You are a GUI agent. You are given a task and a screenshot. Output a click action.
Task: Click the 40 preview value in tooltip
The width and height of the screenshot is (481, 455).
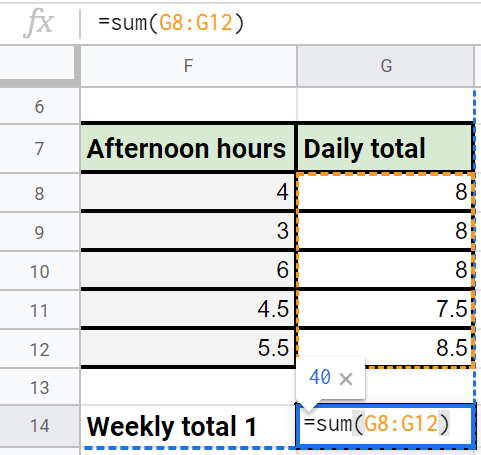tap(320, 377)
